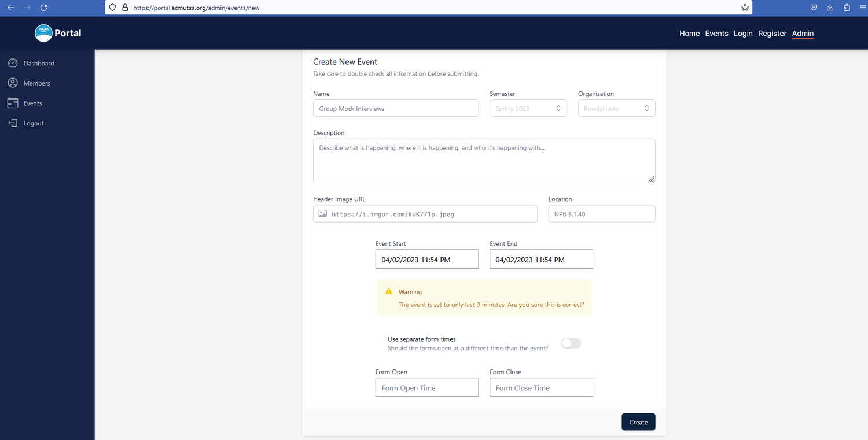The image size is (868, 440).
Task: Open the Admin nav item
Action: click(x=803, y=34)
